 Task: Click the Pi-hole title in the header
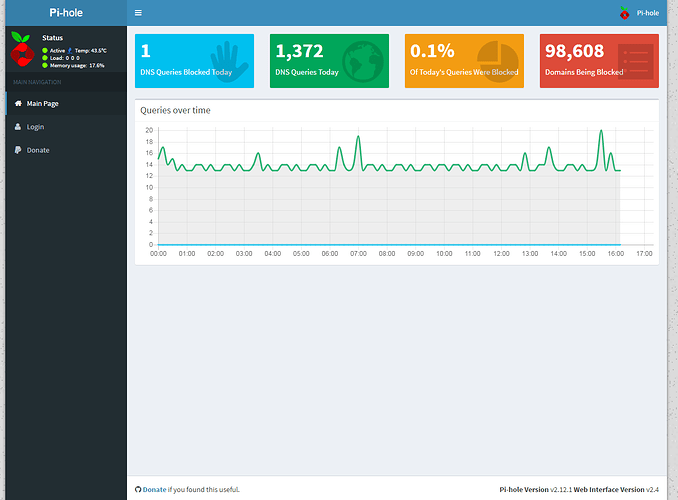[66, 13]
